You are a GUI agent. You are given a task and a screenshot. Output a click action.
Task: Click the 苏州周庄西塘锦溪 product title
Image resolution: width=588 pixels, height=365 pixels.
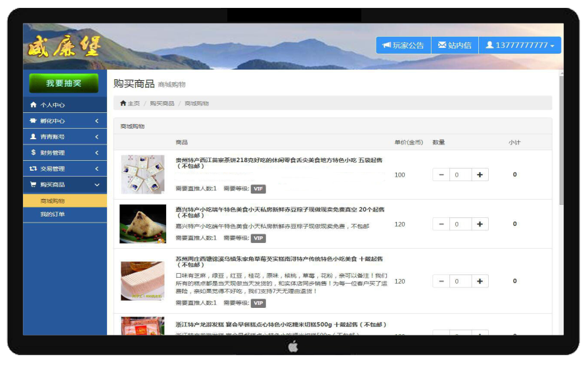point(279,261)
